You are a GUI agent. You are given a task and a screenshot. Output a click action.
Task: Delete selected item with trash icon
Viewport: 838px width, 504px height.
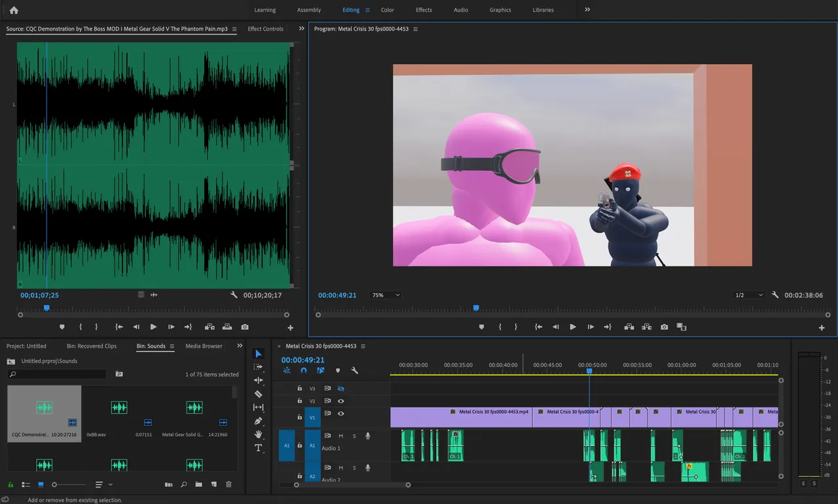point(228,484)
